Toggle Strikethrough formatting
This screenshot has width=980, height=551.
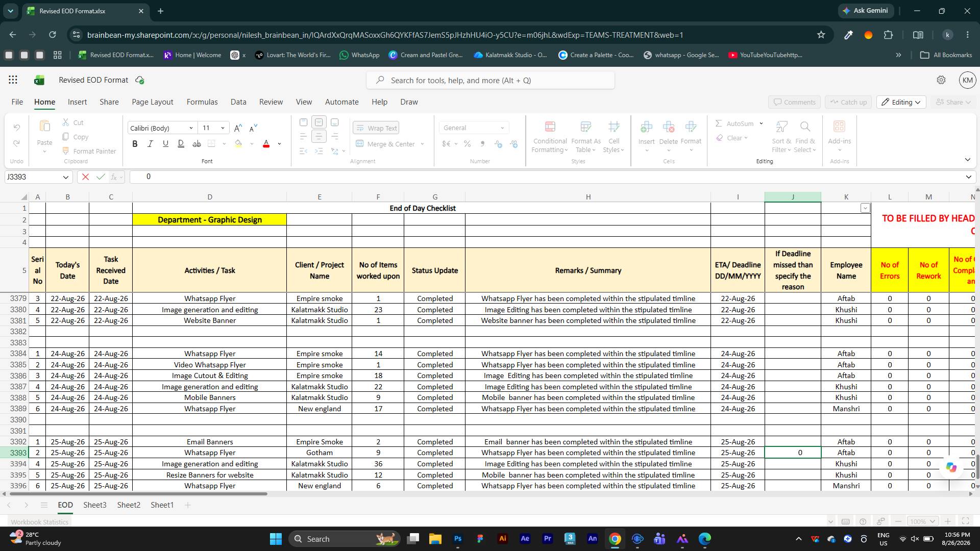click(x=197, y=144)
